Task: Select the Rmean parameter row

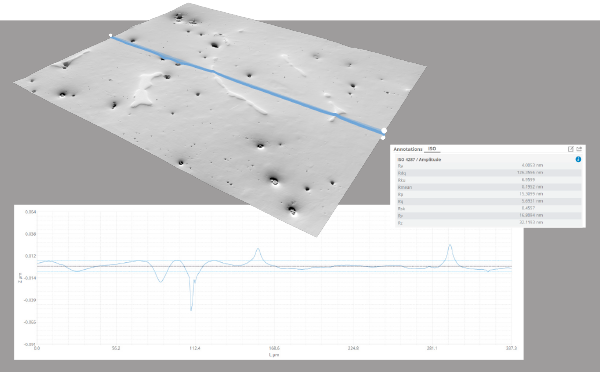Action: 489,187
